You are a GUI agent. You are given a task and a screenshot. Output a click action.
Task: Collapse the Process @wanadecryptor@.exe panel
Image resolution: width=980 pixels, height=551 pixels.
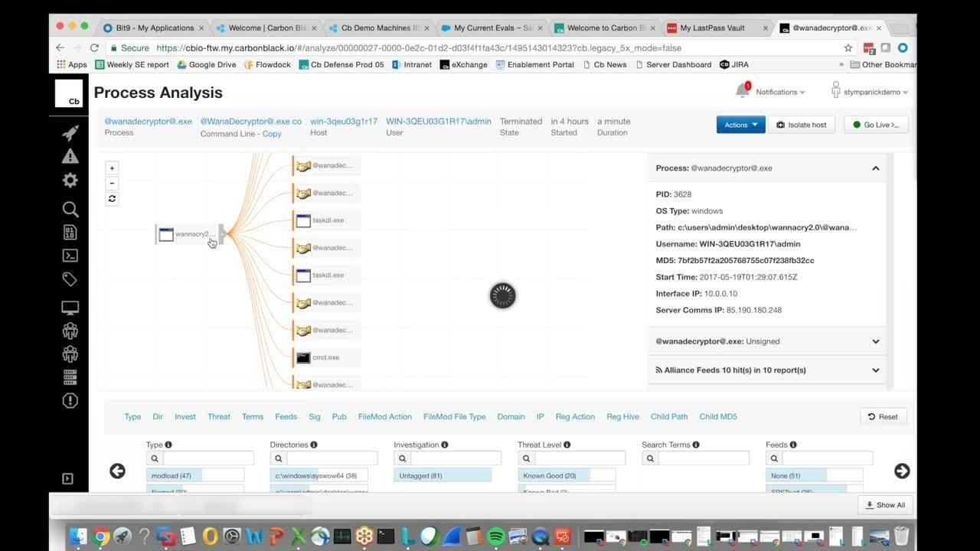(x=875, y=168)
